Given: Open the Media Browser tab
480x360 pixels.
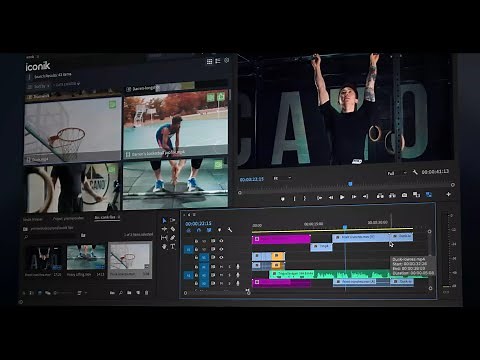Looking at the screenshot, I should 33,219.
